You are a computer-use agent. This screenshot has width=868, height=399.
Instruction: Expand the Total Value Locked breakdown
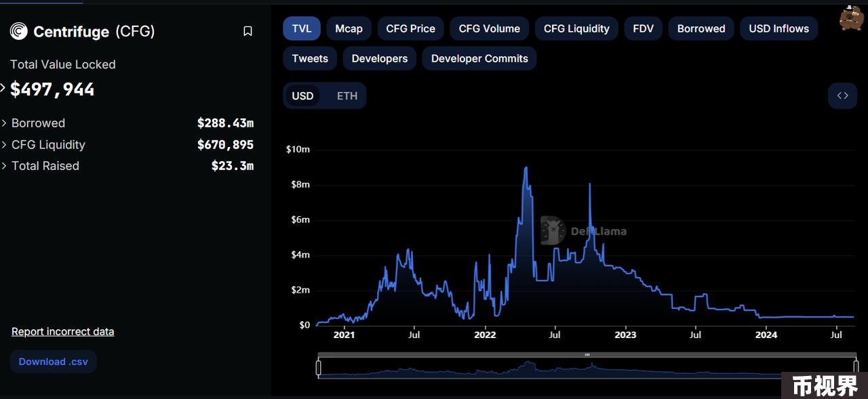coord(3,89)
